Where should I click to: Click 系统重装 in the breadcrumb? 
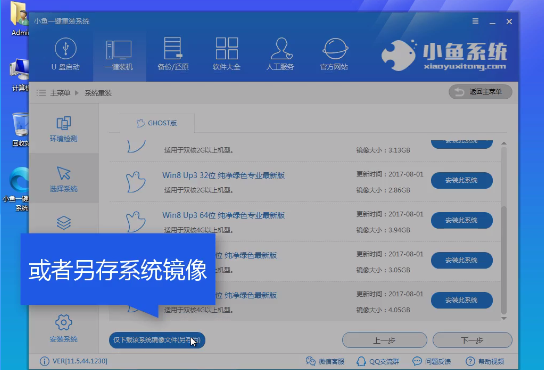pyautogui.click(x=98, y=93)
